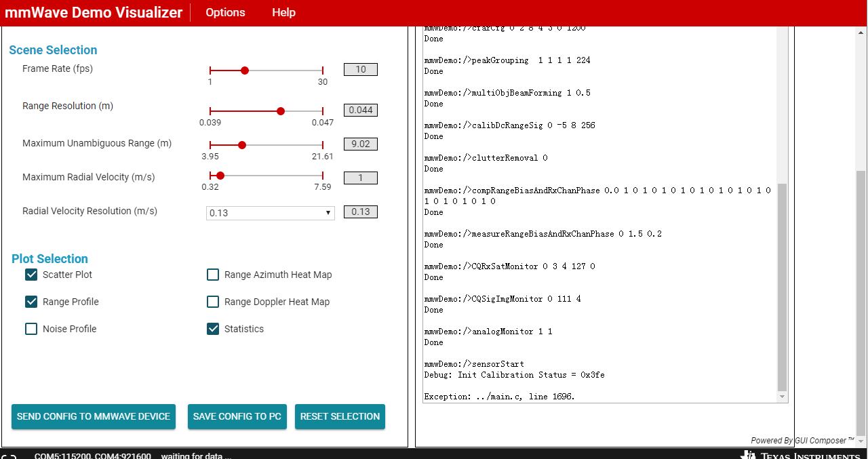Click 'Debug: Init Calibration Status = 0x3fe' line
This screenshot has width=868, height=459.
514,375
